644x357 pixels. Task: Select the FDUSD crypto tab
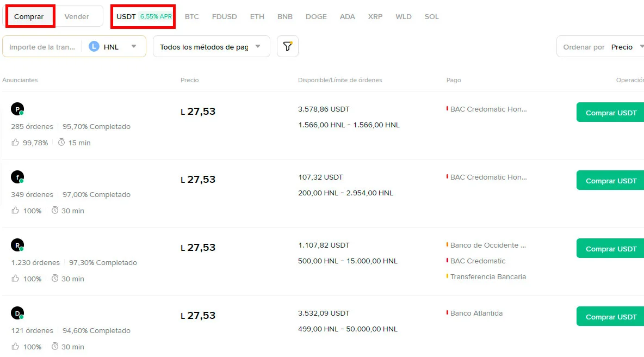tap(224, 16)
